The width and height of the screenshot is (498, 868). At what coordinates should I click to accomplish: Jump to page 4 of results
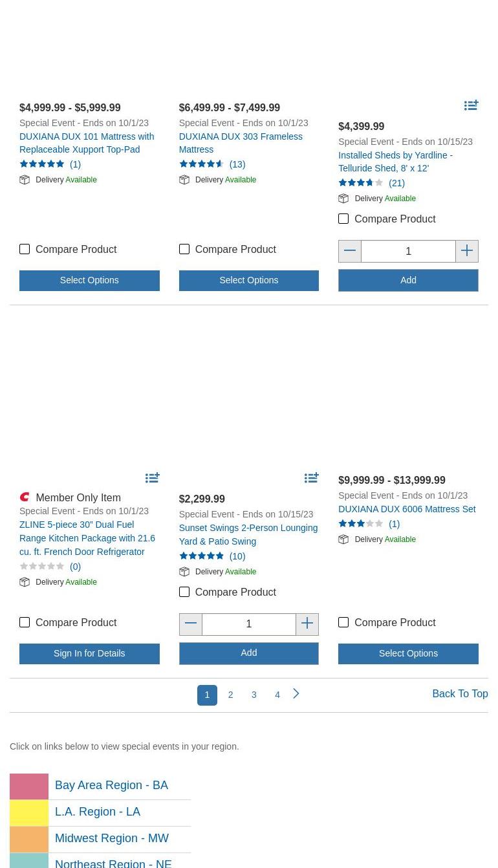(277, 695)
